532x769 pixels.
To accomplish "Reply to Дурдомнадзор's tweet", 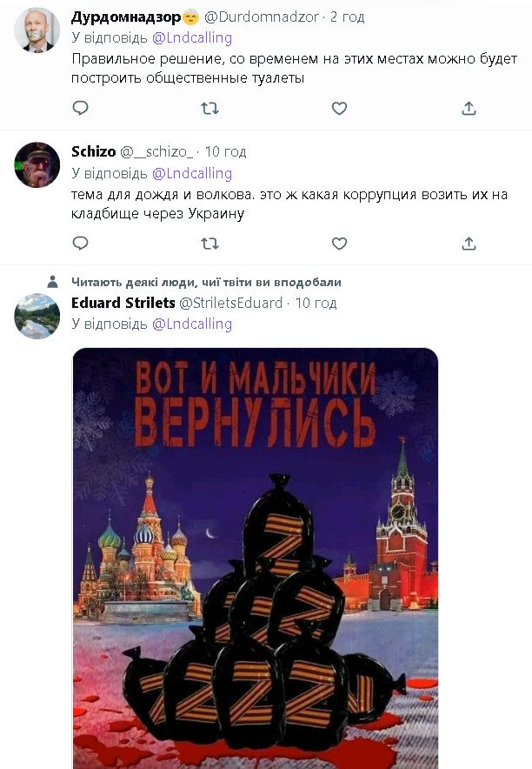I will click(x=80, y=108).
